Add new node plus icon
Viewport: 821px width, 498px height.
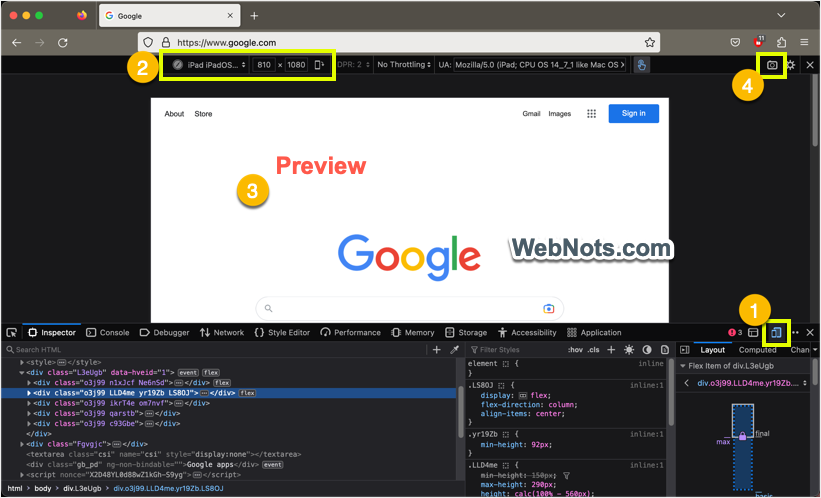(437, 350)
